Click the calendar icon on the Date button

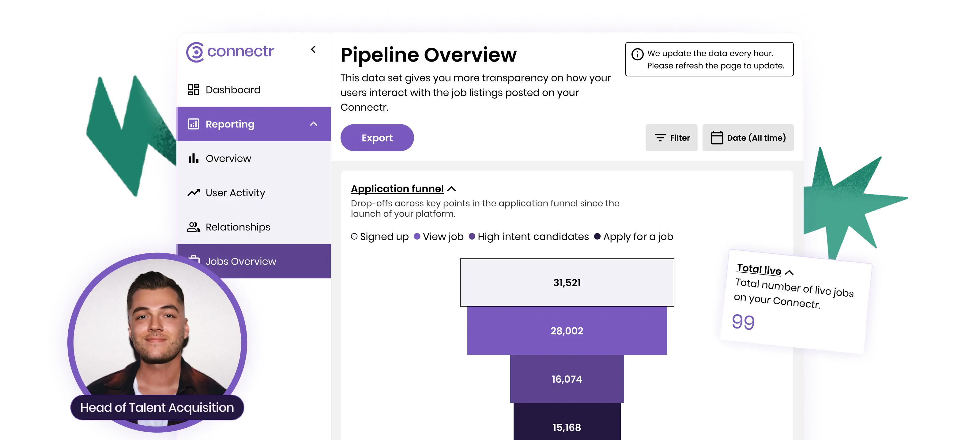718,137
